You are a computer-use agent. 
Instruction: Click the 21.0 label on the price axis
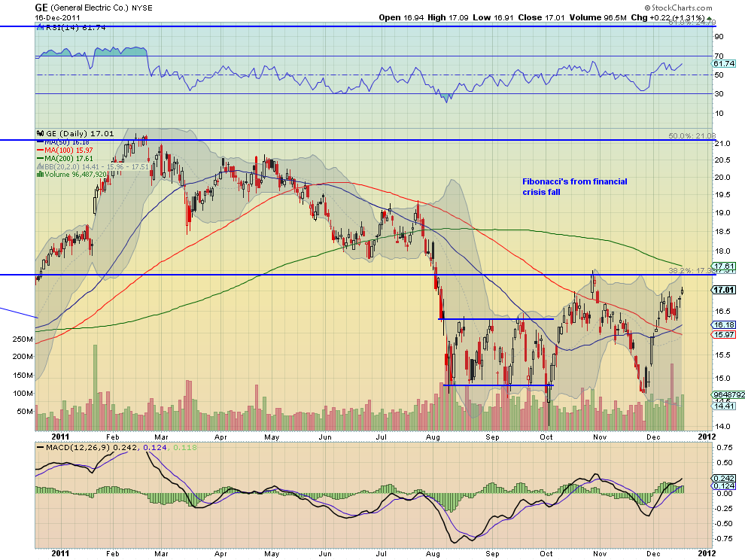[x=722, y=144]
